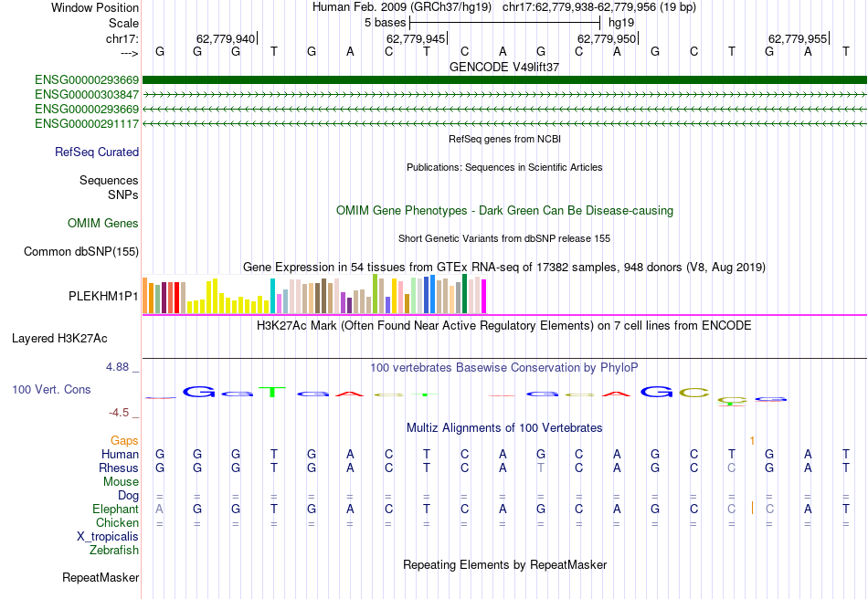The image size is (868, 599).
Task: Click the orange insertion bar in Elephant row
Action: tap(752, 508)
